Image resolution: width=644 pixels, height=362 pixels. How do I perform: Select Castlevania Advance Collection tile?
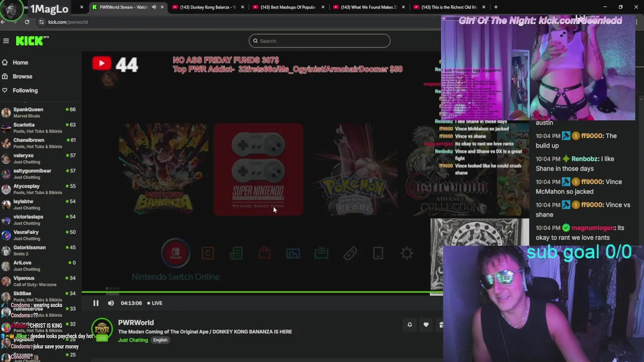click(449, 169)
